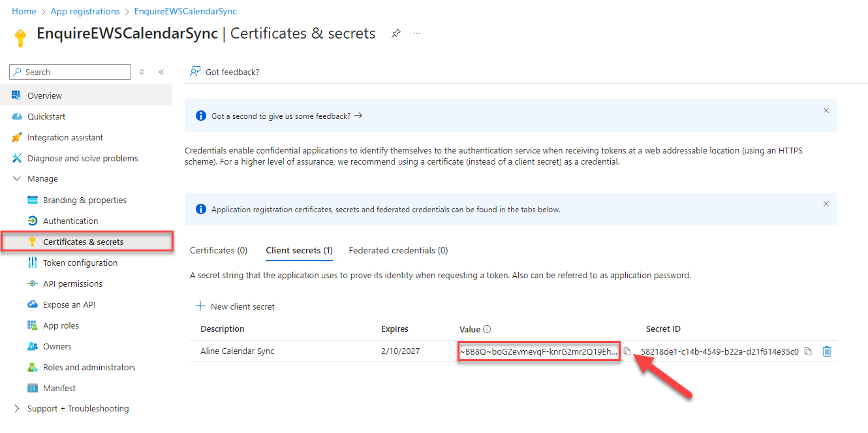The height and width of the screenshot is (433, 868).
Task: Open Roles and administrators
Action: [x=89, y=367]
